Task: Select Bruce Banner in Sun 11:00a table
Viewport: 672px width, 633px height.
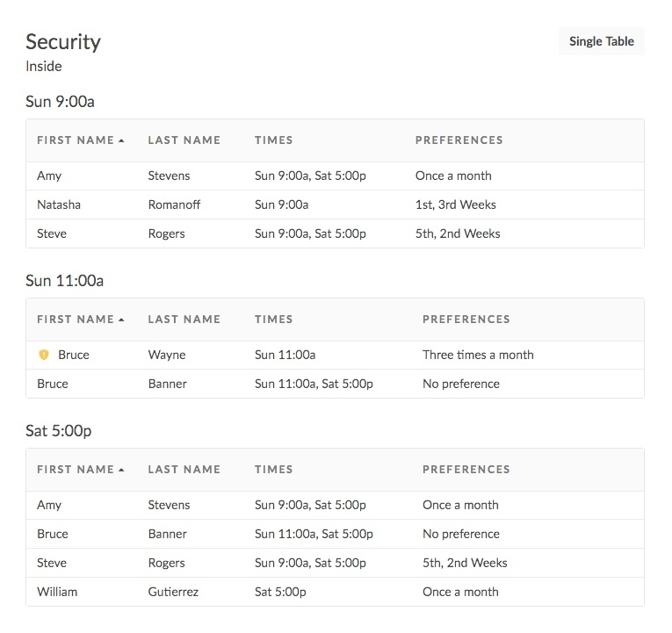Action: [53, 384]
